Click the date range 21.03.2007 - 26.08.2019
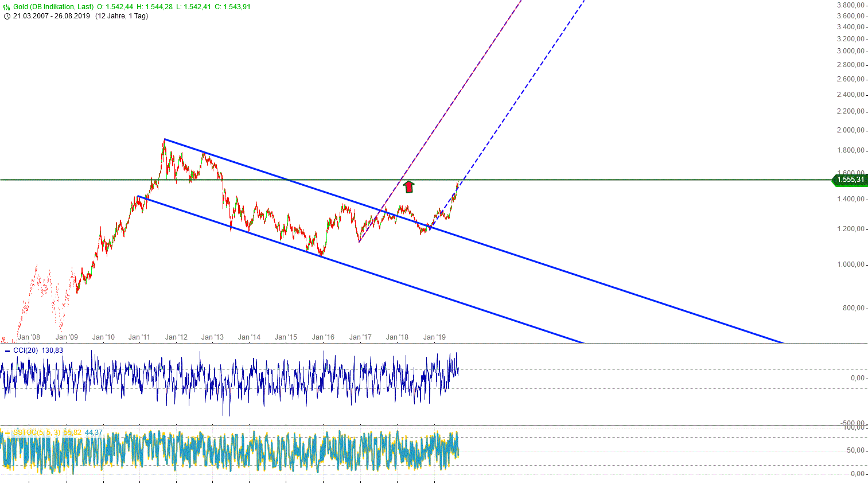 pyautogui.click(x=51, y=16)
